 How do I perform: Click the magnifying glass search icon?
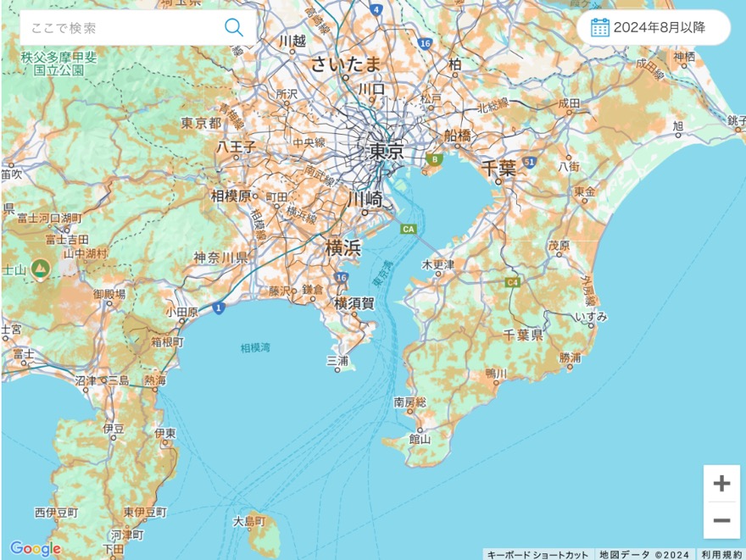233,27
